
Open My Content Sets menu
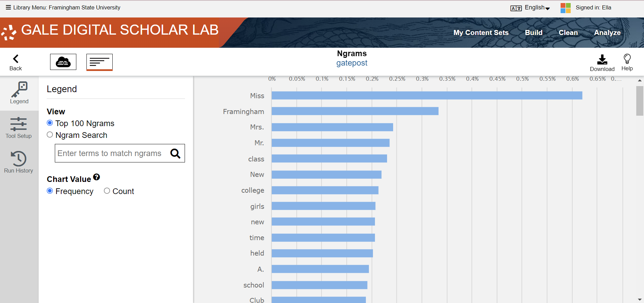481,33
